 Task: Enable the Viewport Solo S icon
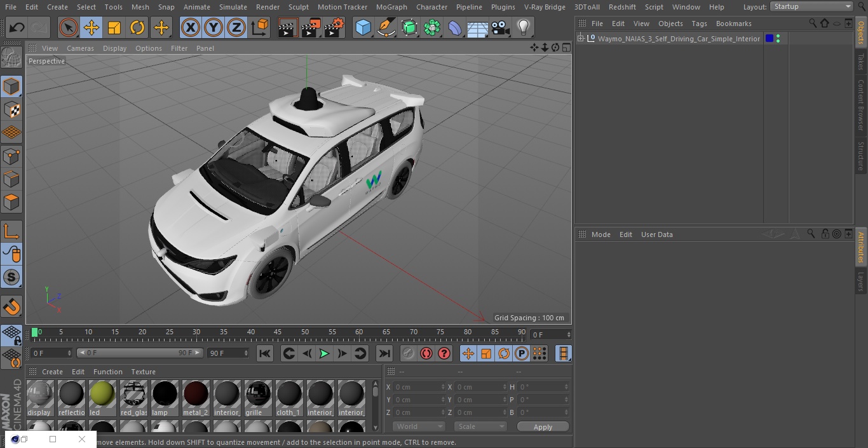(x=11, y=277)
